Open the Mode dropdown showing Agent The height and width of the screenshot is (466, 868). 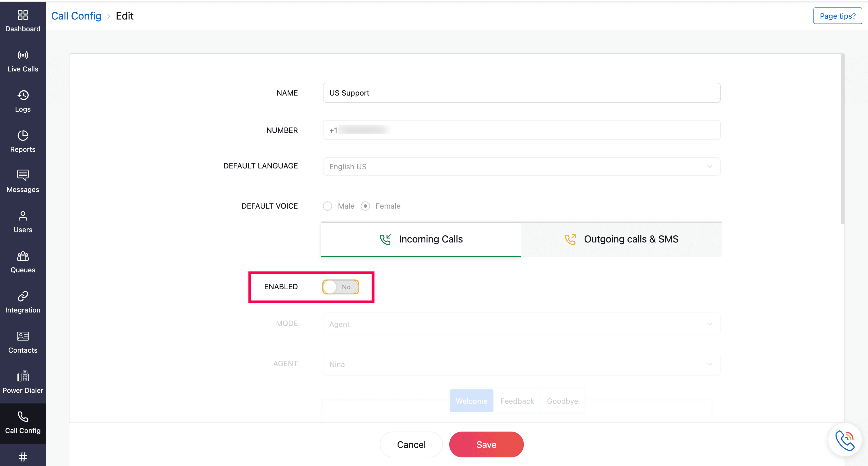(x=521, y=324)
